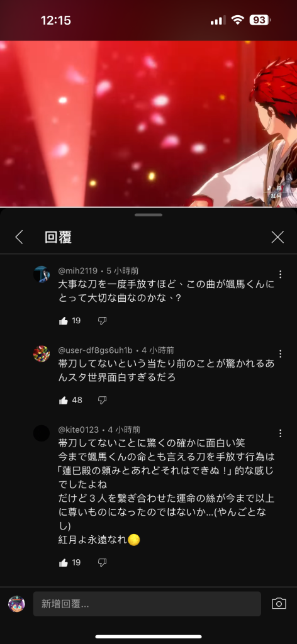Dislike the @user-df8gs6uh1b comment

tap(103, 400)
